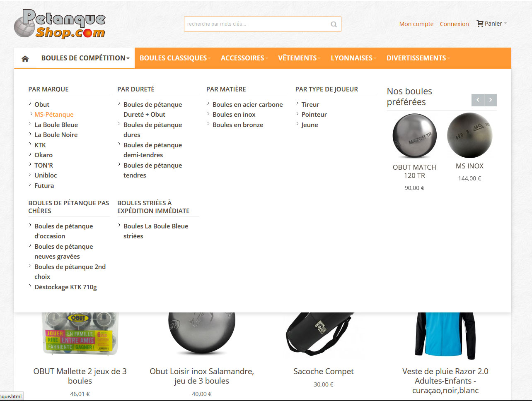The height and width of the screenshot is (401, 532).
Task: Open Boules de pétanque Dureté + Obut
Action: [x=152, y=110]
